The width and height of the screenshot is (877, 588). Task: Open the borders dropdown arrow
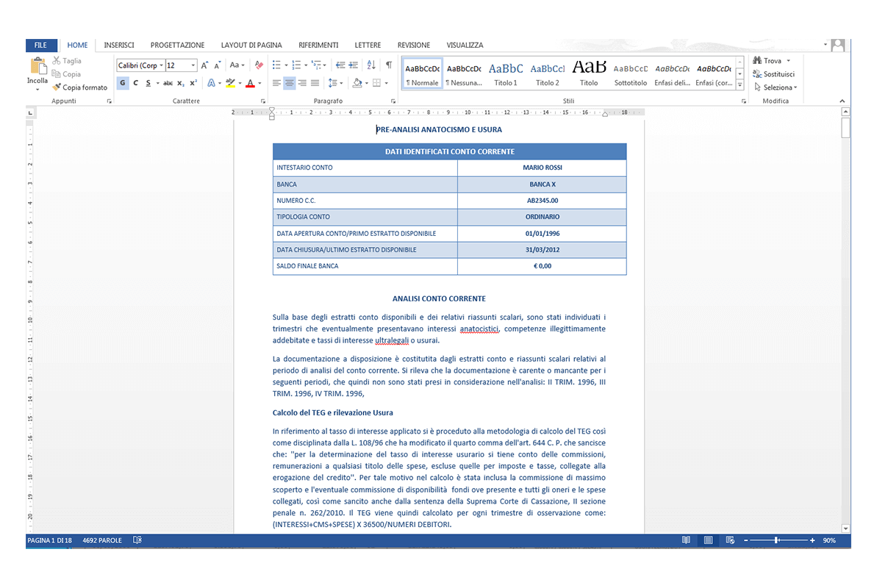click(387, 83)
